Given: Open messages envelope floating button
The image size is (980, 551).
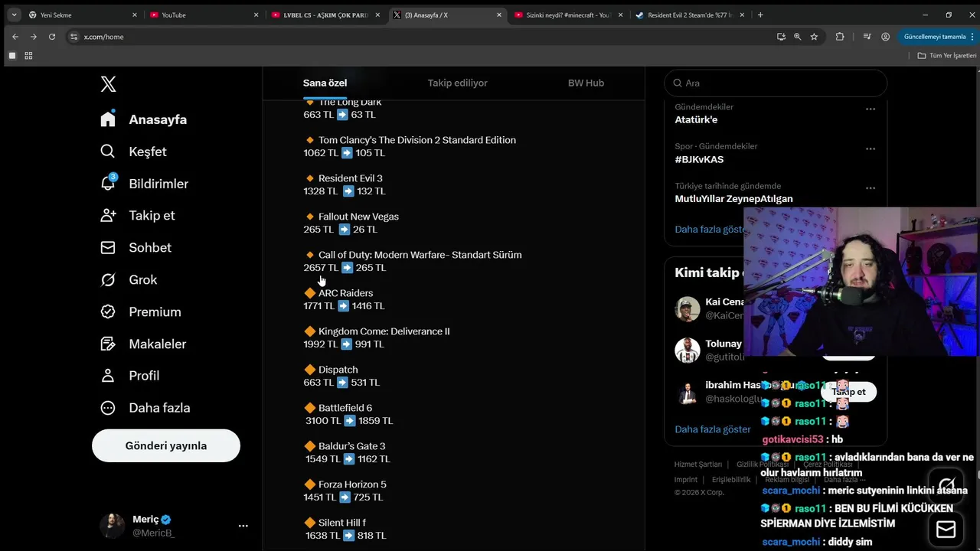Looking at the screenshot, I should [946, 530].
